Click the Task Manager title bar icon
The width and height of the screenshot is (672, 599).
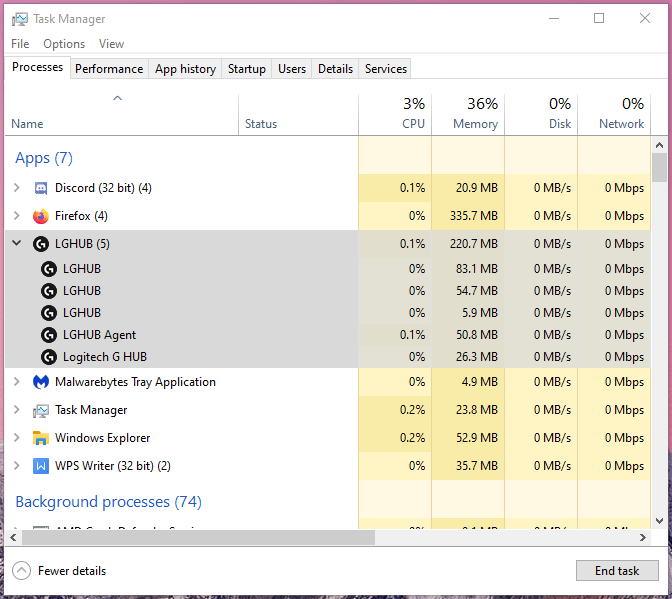[20, 19]
